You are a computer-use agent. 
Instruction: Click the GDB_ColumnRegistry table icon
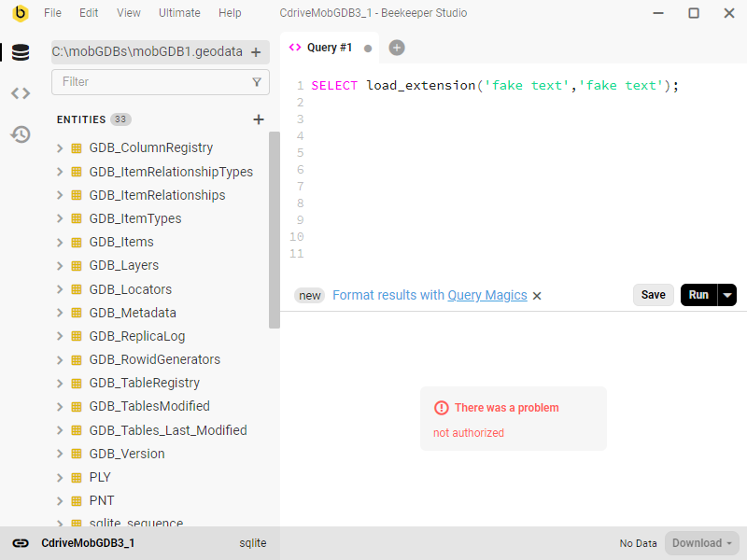pyautogui.click(x=77, y=148)
